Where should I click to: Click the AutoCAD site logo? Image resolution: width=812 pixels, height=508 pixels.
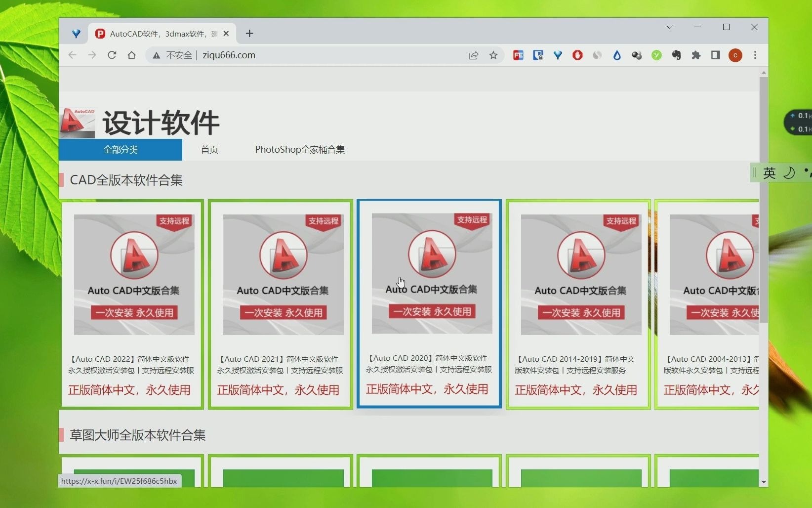point(78,123)
